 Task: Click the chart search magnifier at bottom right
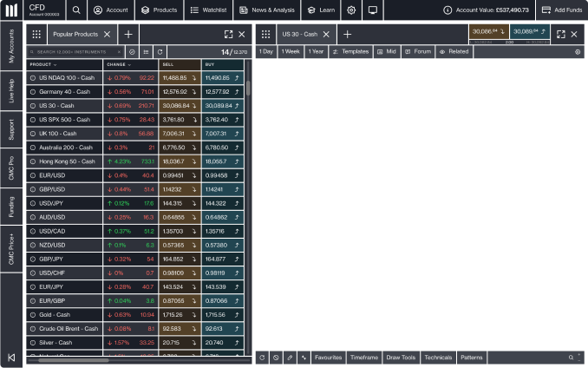pyautogui.click(x=571, y=358)
